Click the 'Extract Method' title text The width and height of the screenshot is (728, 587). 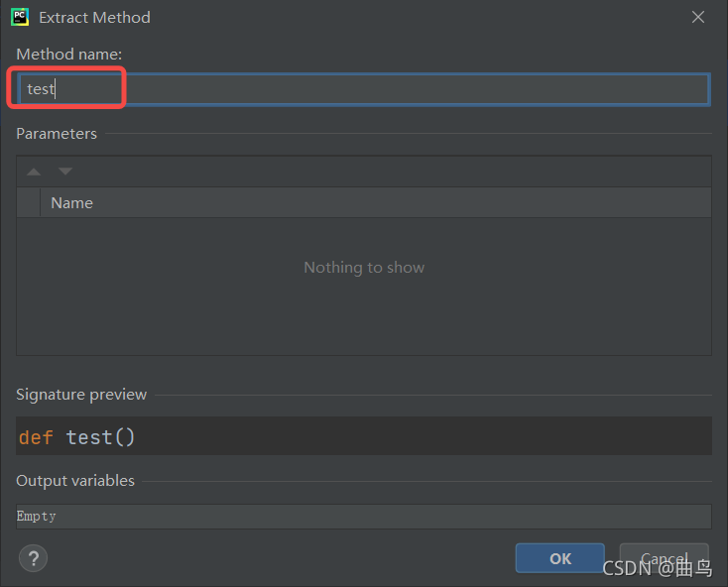click(x=94, y=17)
